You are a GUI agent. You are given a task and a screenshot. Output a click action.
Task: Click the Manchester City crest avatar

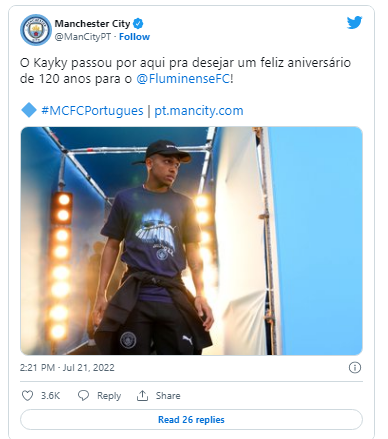pyautogui.click(x=36, y=30)
